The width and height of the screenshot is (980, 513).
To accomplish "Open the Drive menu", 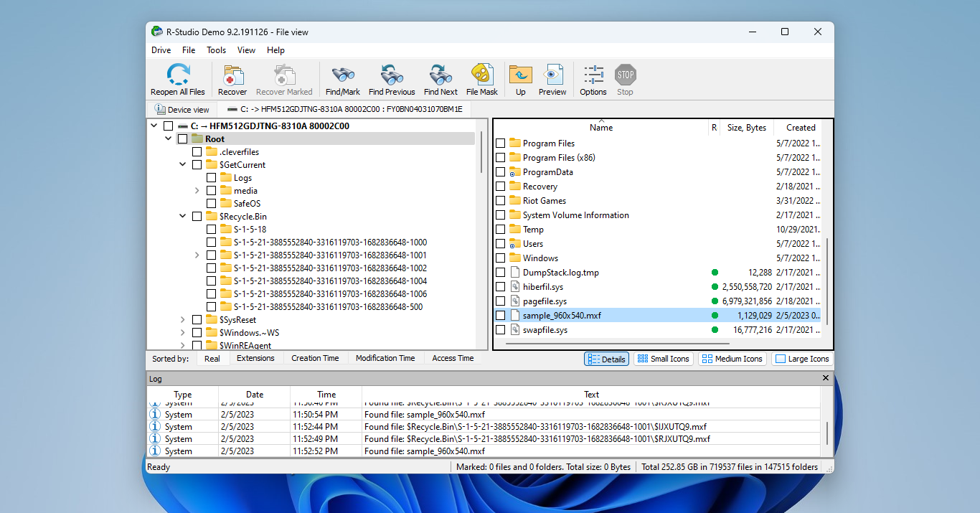I will tap(161, 50).
